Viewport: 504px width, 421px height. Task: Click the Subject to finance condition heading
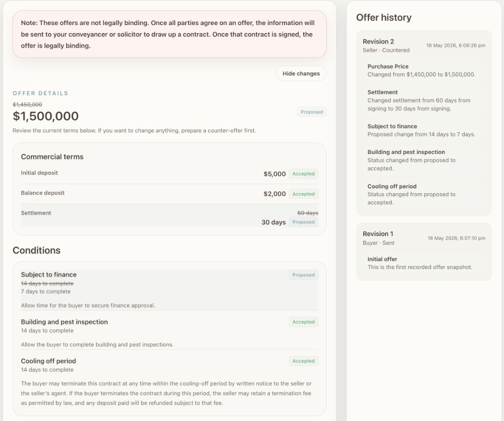(x=49, y=274)
